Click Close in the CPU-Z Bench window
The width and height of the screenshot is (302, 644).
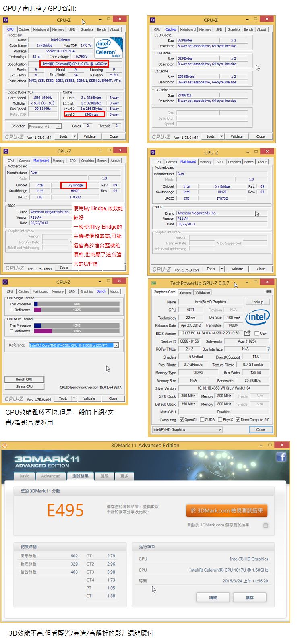(113, 398)
